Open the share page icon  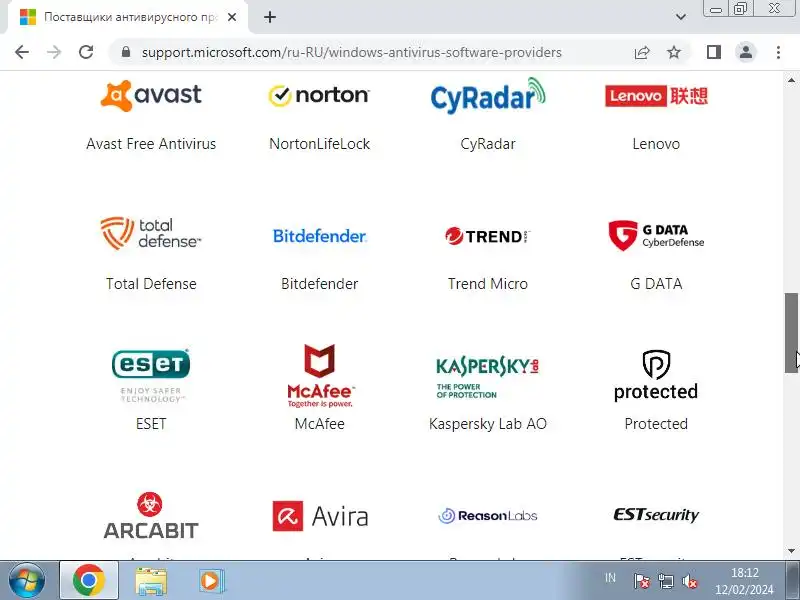pos(642,52)
